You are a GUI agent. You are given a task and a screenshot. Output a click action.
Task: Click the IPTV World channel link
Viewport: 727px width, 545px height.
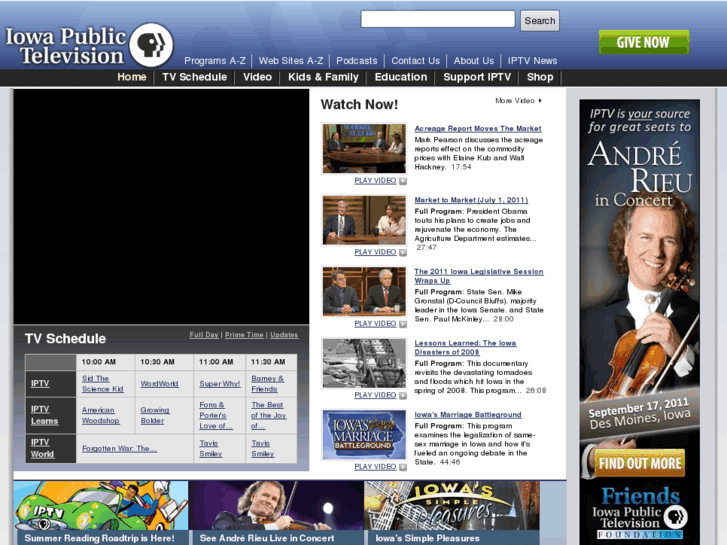[x=42, y=448]
